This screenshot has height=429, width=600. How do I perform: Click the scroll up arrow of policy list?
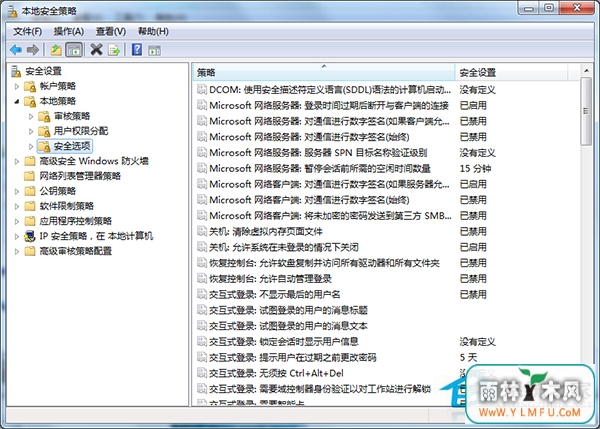pos(585,71)
